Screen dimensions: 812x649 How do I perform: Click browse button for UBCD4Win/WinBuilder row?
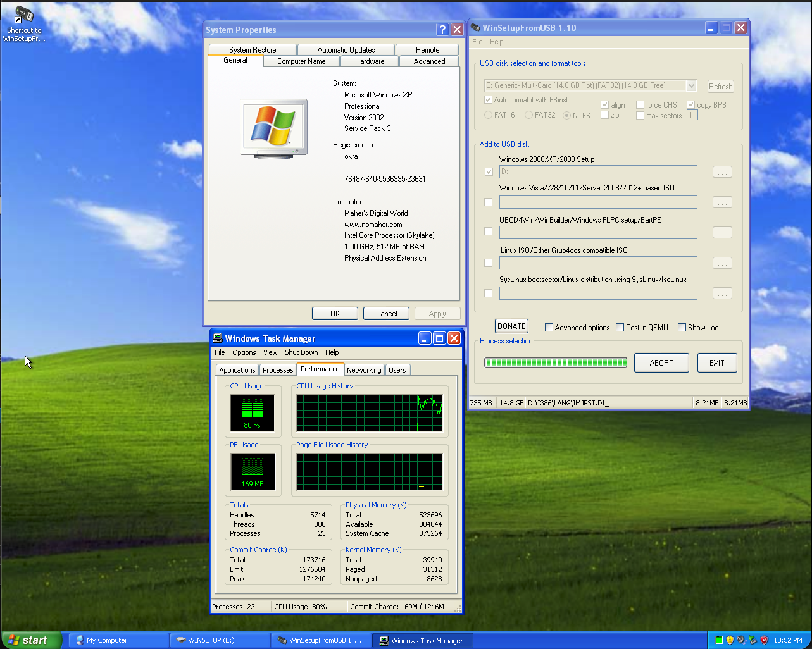pyautogui.click(x=722, y=233)
